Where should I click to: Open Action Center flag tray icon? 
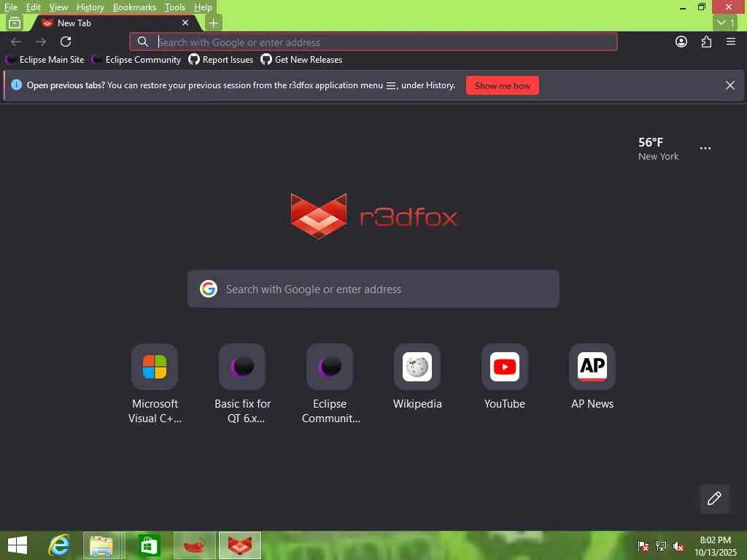click(643, 546)
